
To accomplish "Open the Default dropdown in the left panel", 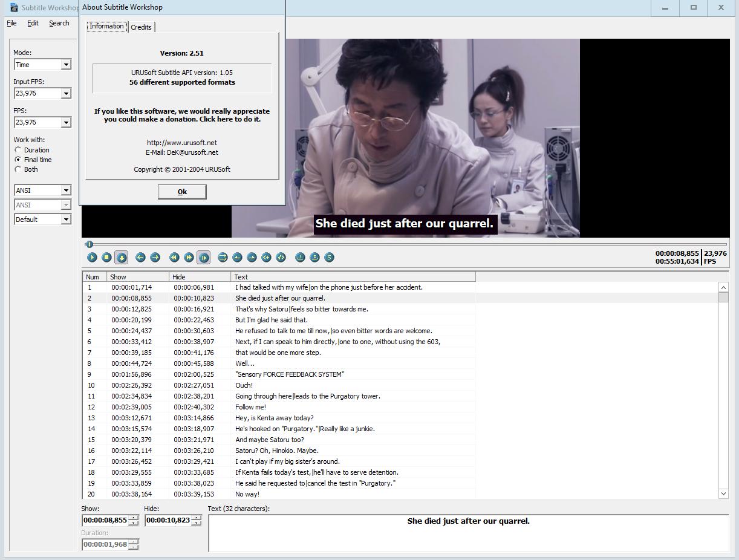I will pyautogui.click(x=42, y=220).
